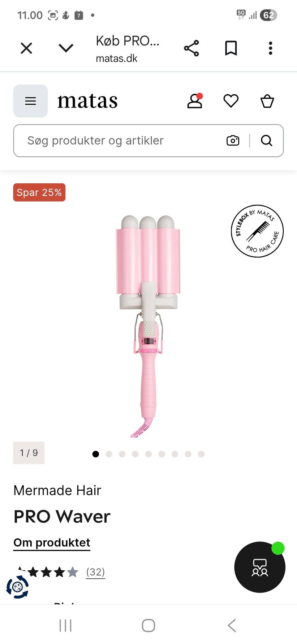The width and height of the screenshot is (297, 644).
Task: Open the hamburger menu next to matas logo
Action: point(30,101)
